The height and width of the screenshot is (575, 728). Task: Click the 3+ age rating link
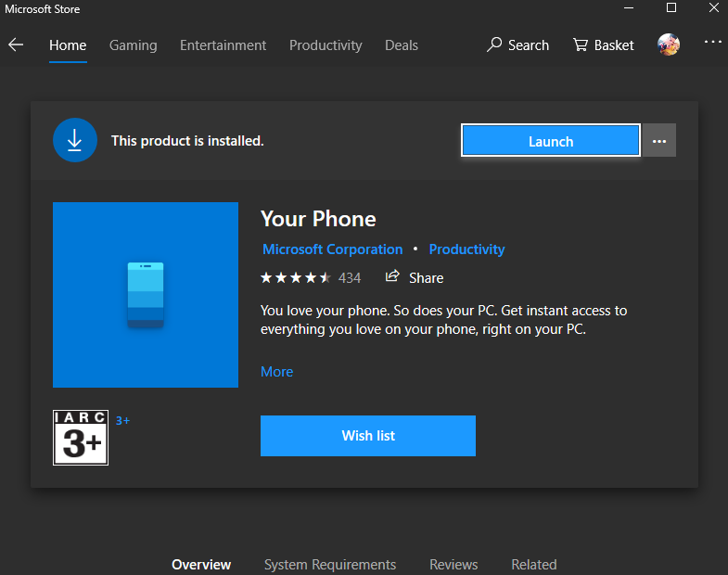coord(122,421)
